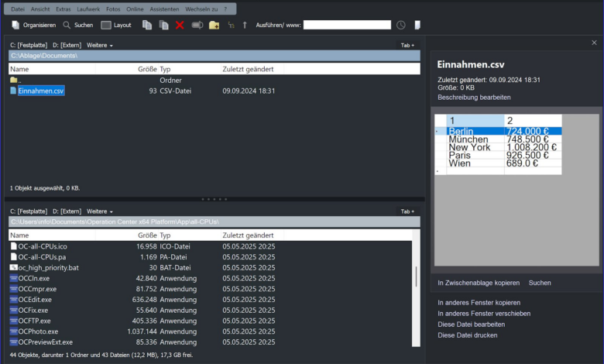604x364 pixels.
Task: Click the top pane path C:\Ablage\Documents\
Action: click(x=214, y=56)
